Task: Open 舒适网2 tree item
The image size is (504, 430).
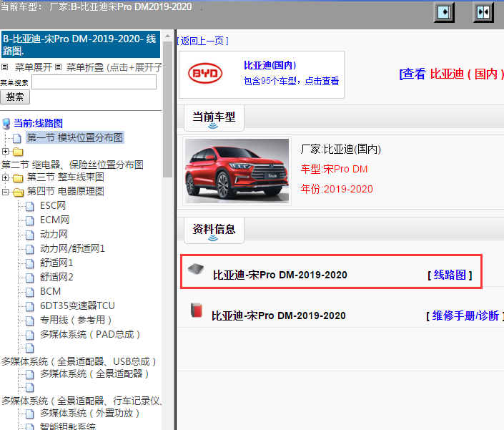Action: (x=56, y=277)
